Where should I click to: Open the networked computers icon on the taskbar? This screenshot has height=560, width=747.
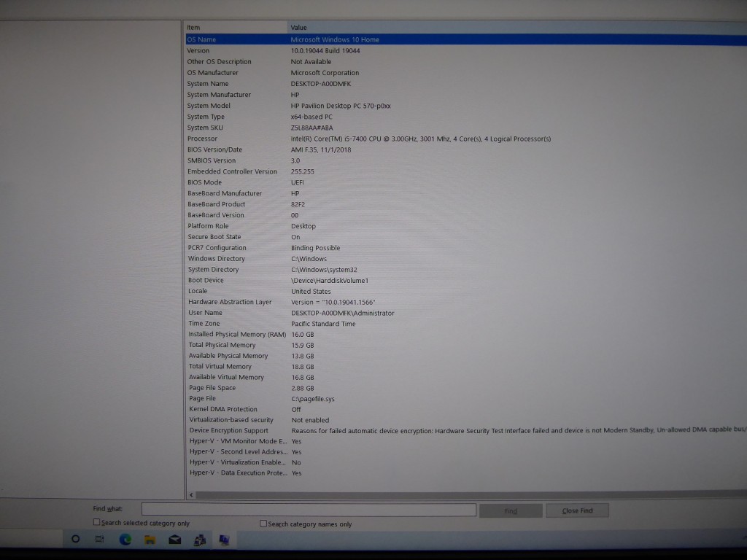[200, 540]
